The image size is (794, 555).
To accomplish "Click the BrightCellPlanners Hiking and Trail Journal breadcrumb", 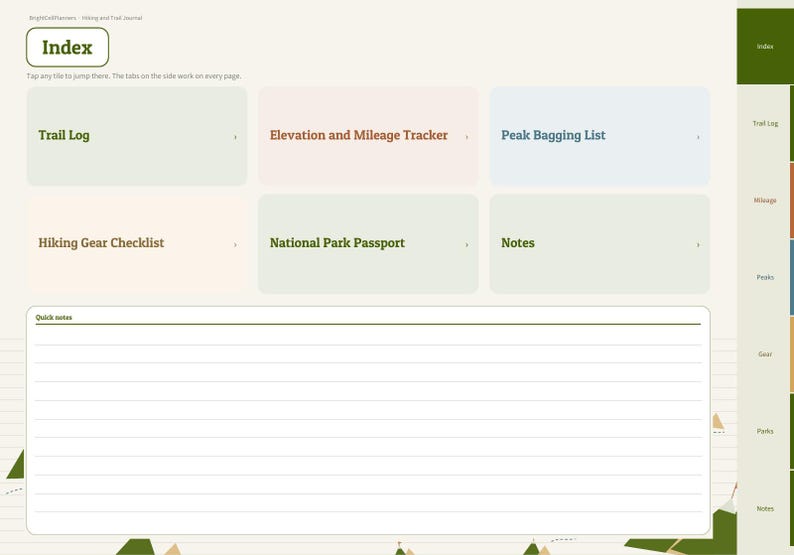I will pyautogui.click(x=86, y=18).
